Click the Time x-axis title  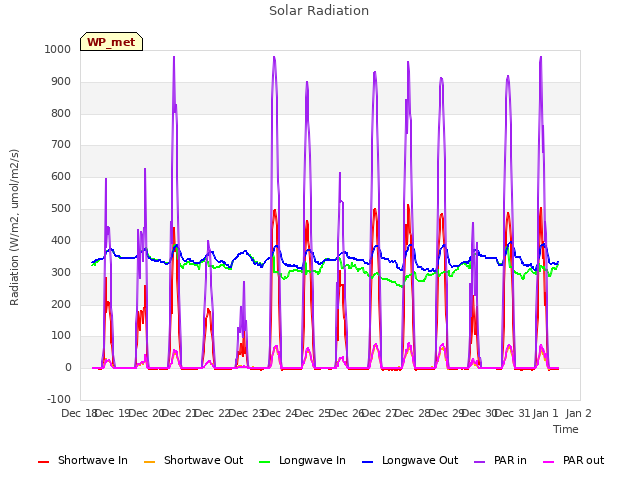566,429
